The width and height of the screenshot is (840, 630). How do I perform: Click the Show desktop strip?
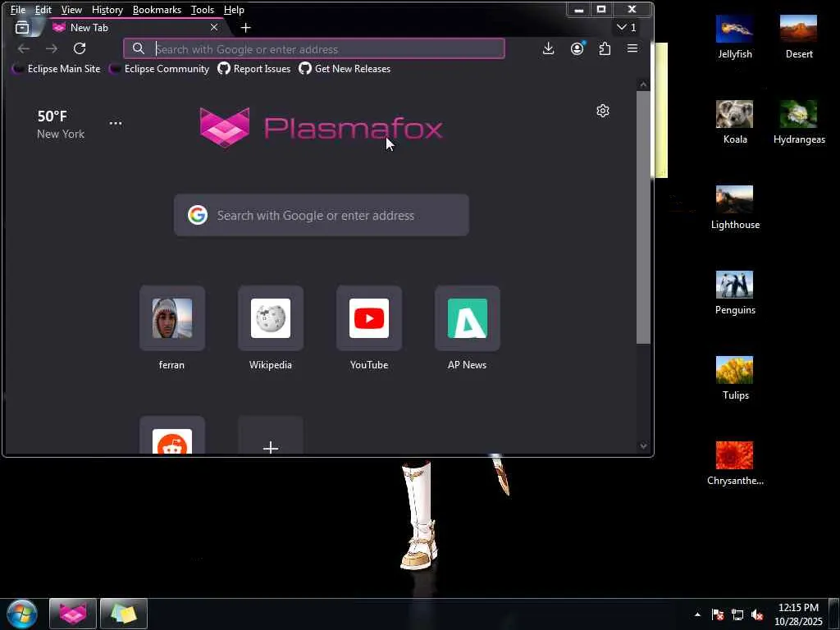(834, 614)
